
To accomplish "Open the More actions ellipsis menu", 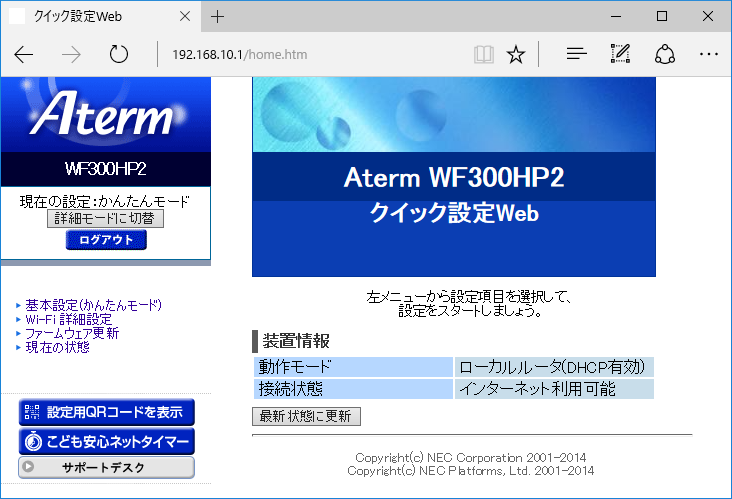I will (709, 55).
